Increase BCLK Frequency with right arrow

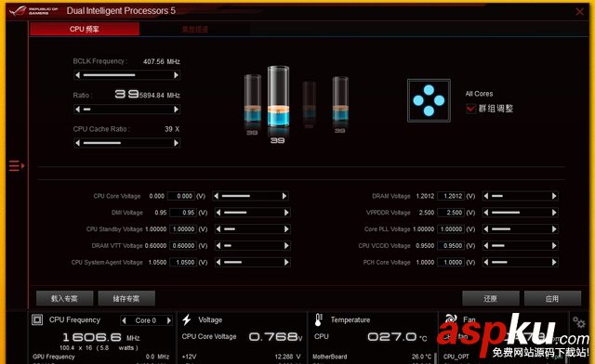(176, 75)
